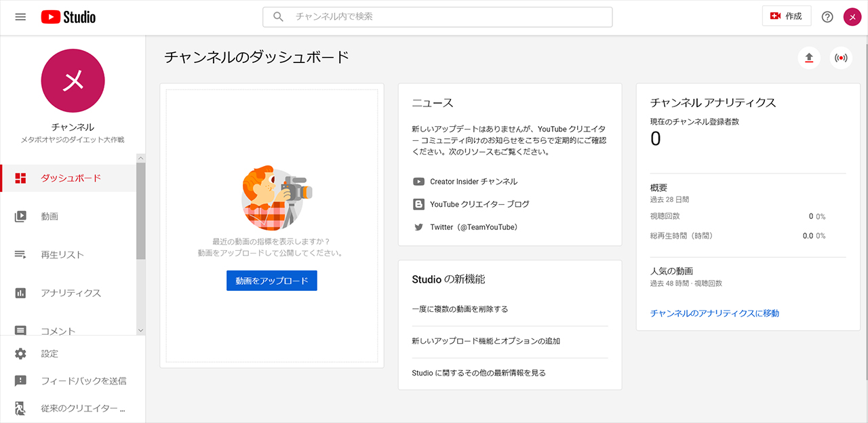Viewport: 868px width, 423px height.
Task: Click the Blogger icon
Action: tap(418, 204)
